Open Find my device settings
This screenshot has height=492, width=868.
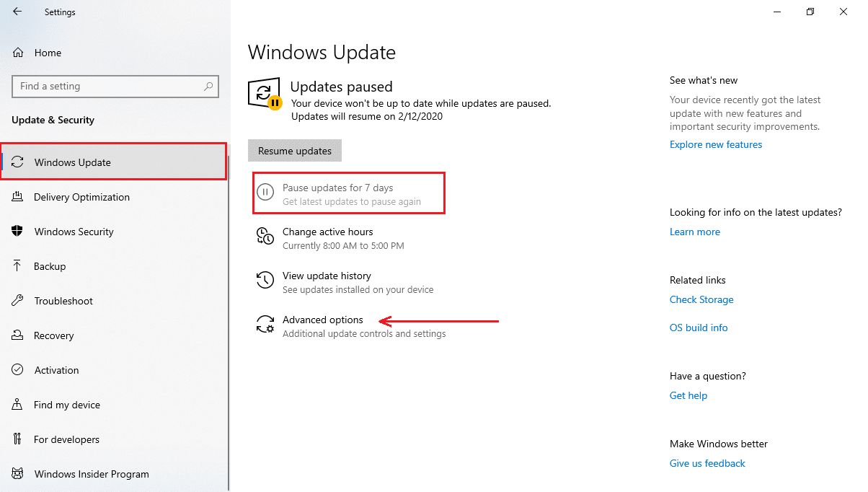pos(67,405)
